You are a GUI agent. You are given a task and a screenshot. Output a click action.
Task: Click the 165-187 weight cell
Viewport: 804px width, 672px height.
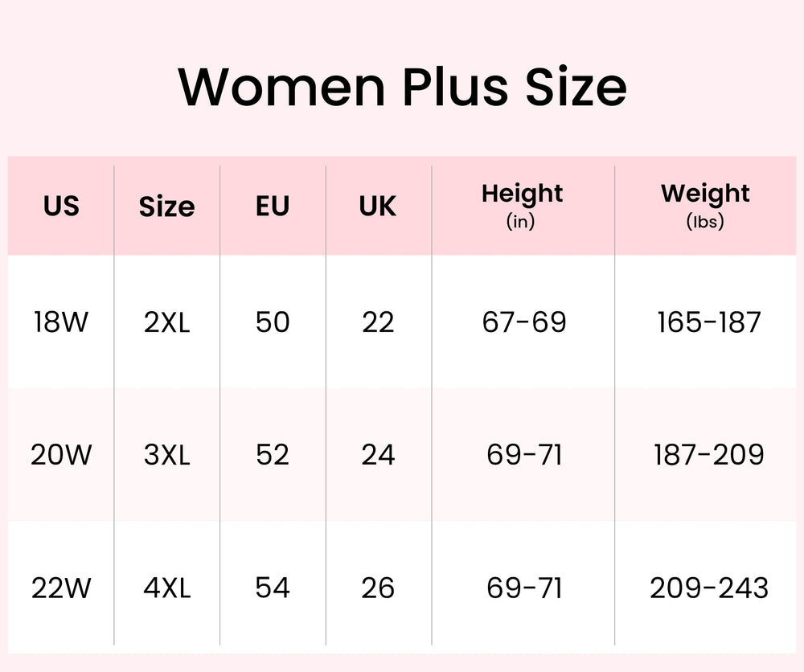tap(708, 322)
